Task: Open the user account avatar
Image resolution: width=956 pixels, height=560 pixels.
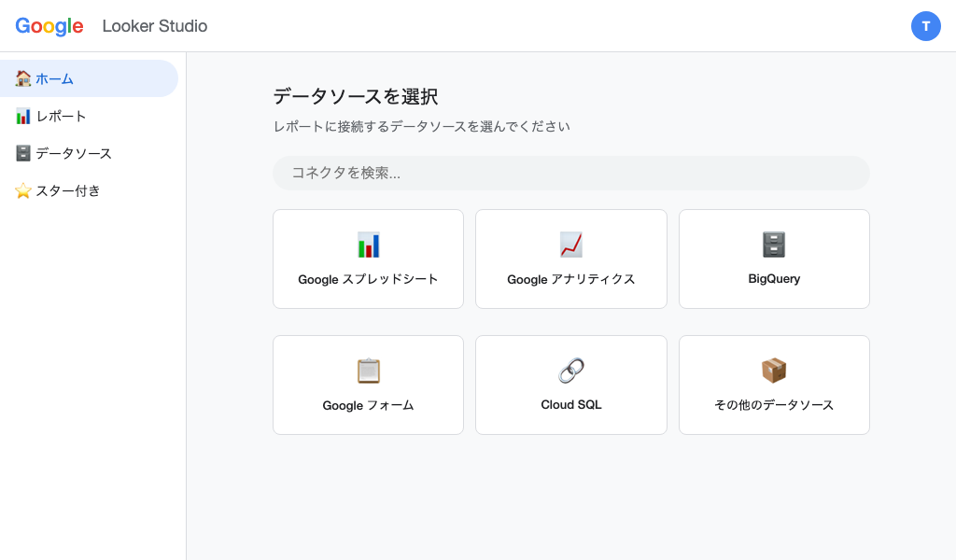Action: point(926,25)
